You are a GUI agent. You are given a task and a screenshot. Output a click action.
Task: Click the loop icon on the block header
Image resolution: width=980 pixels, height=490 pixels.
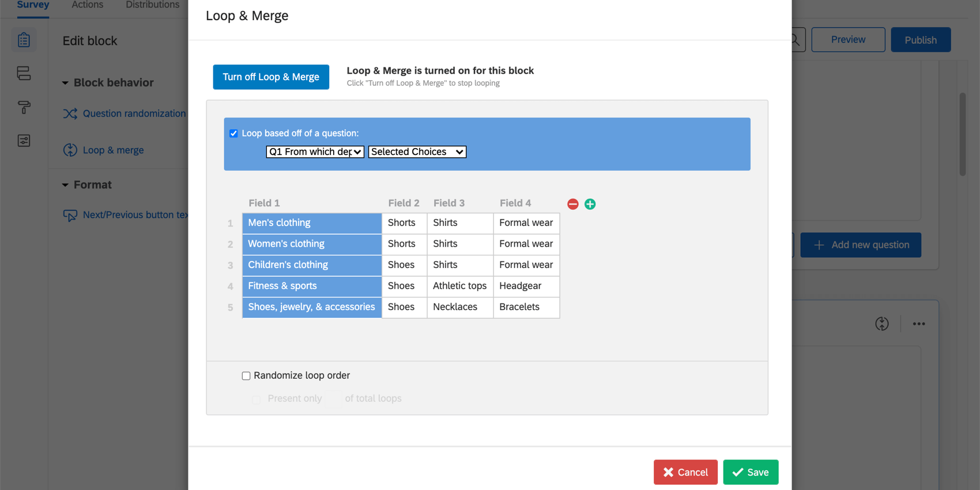(881, 324)
